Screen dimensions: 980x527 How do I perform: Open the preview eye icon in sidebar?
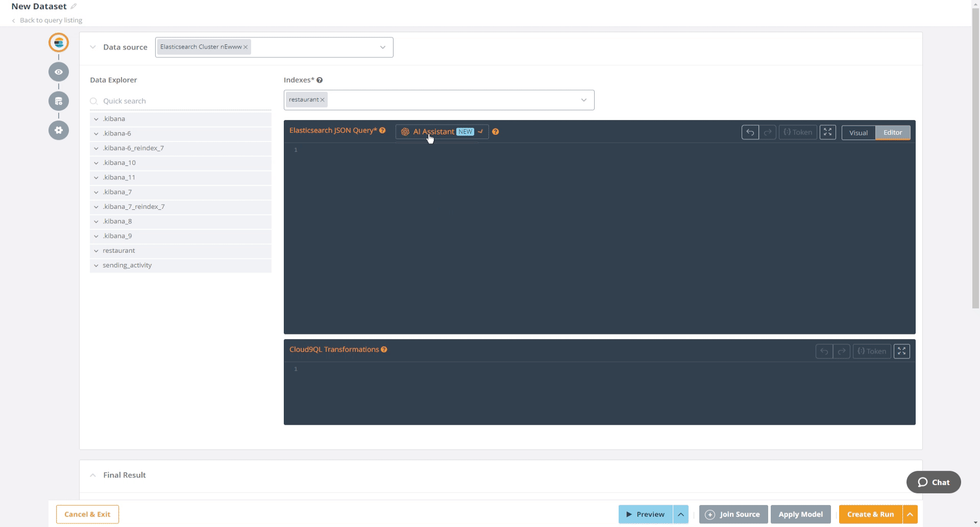click(x=58, y=72)
